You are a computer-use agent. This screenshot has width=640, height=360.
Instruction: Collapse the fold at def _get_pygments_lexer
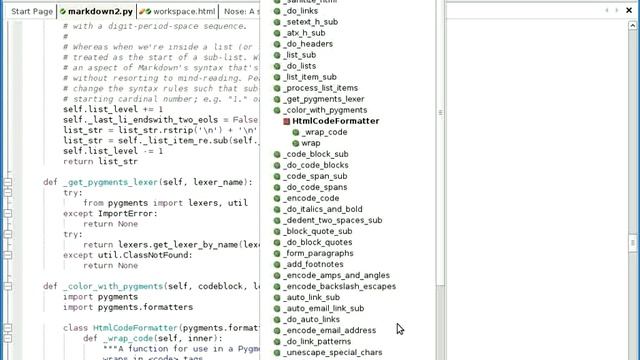(8, 182)
